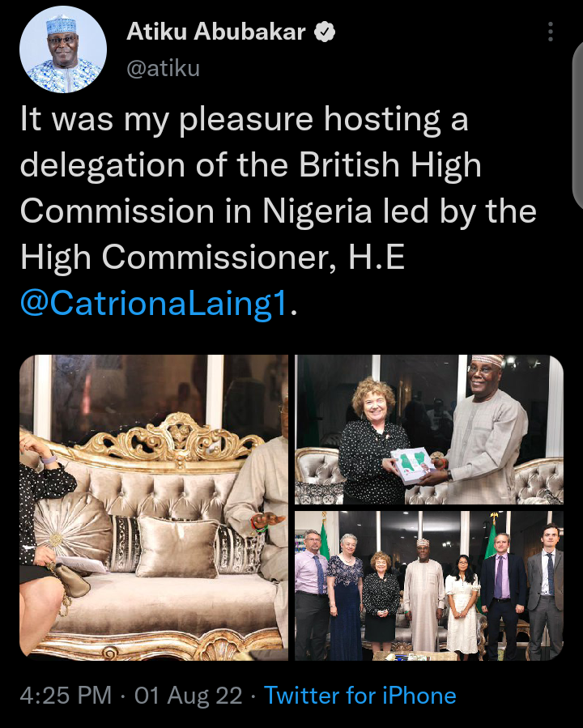Image resolution: width=583 pixels, height=728 pixels.
Task: Tap the book in the presentation photo
Action: (x=411, y=466)
